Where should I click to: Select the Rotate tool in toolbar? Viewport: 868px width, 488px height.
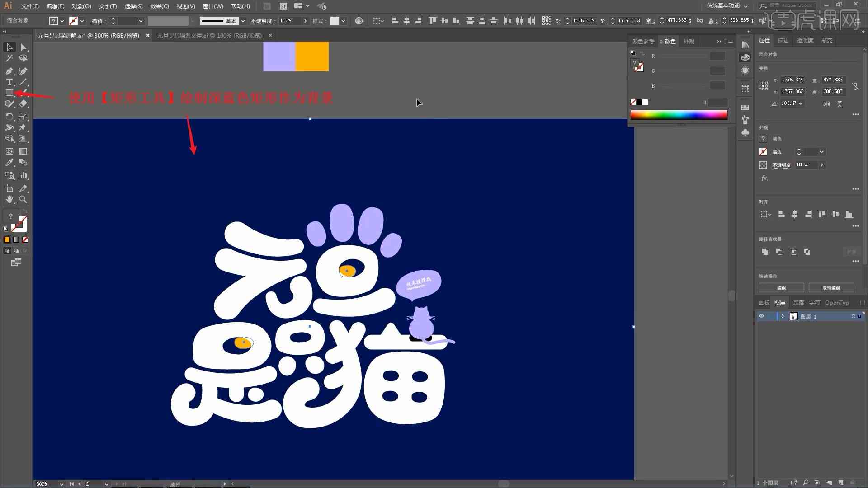[8, 117]
